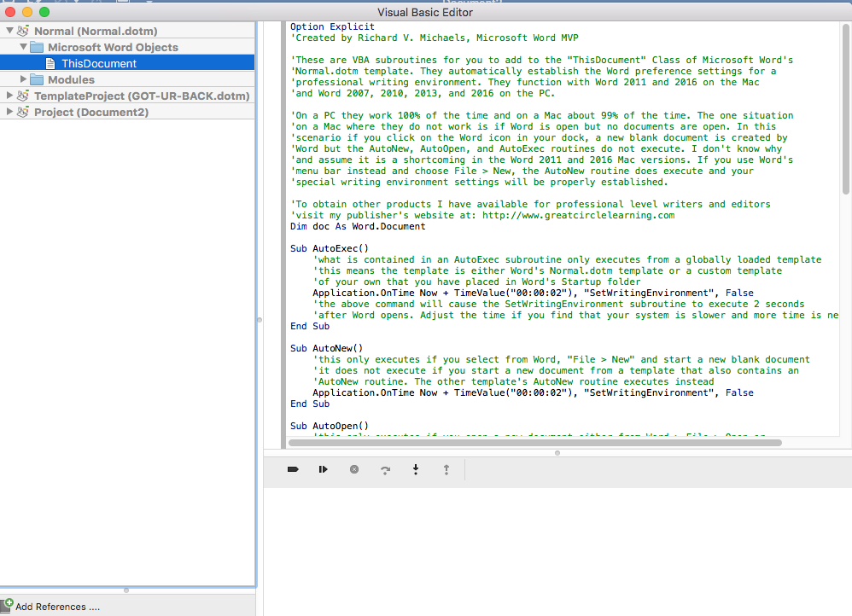This screenshot has height=616, width=852.
Task: Click the TemplateProject gear icon
Action: pyautogui.click(x=23, y=96)
